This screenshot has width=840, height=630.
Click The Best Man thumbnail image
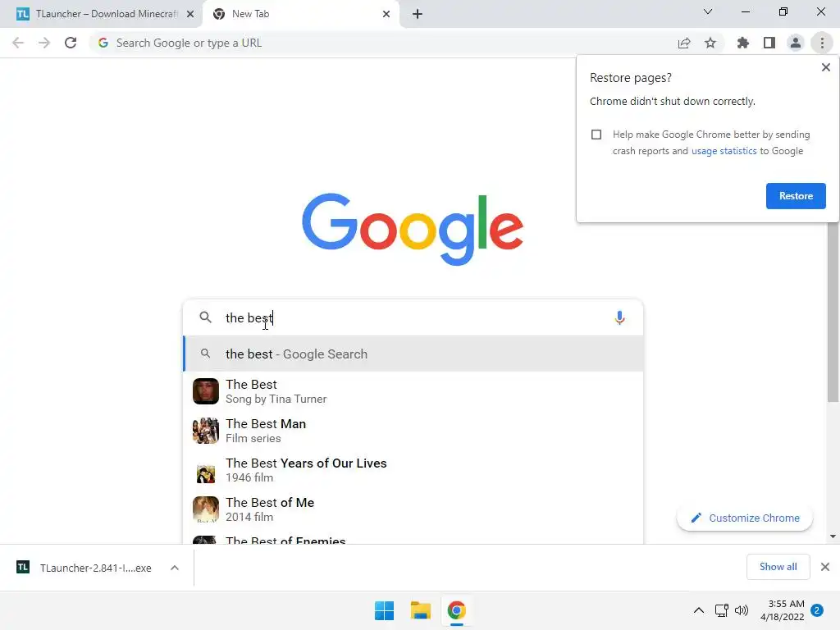click(206, 431)
